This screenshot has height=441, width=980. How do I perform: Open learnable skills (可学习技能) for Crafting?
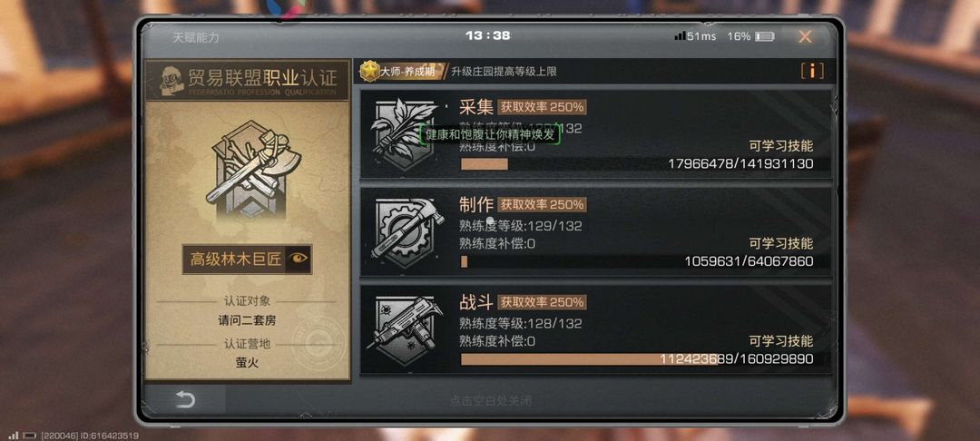pos(781,243)
